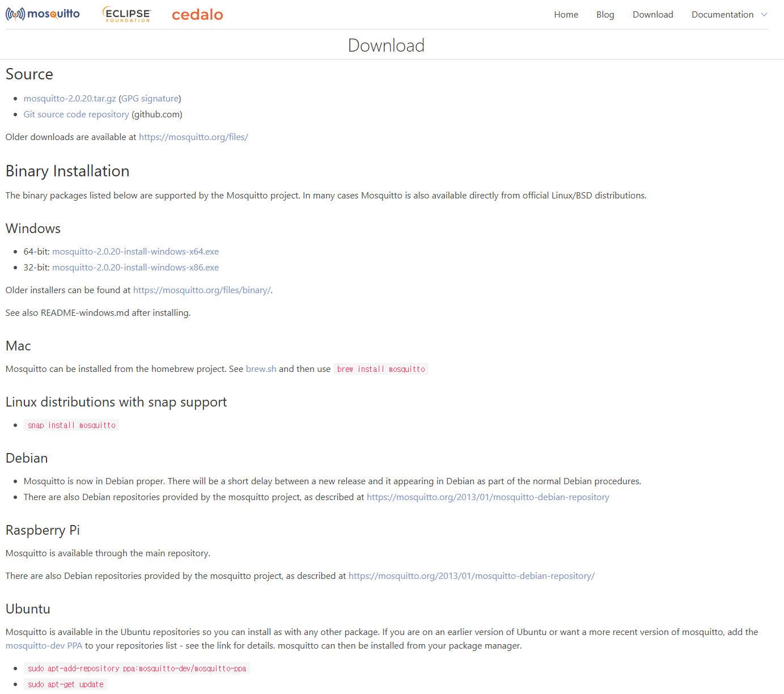Click the 'brew install mosquitto' code
This screenshot has height=694, width=784.
(381, 369)
